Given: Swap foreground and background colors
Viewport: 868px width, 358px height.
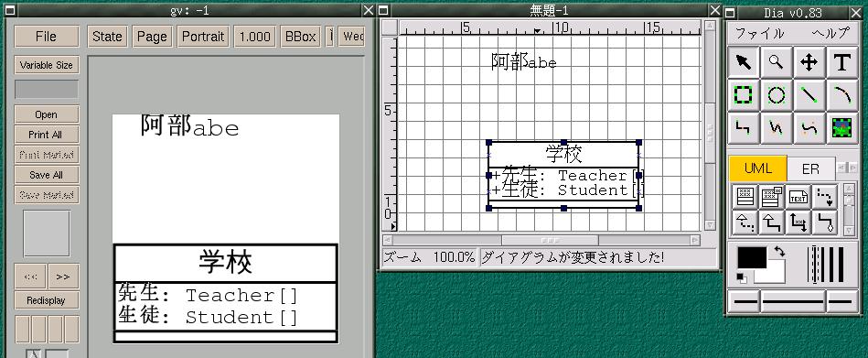Looking at the screenshot, I should click(779, 252).
